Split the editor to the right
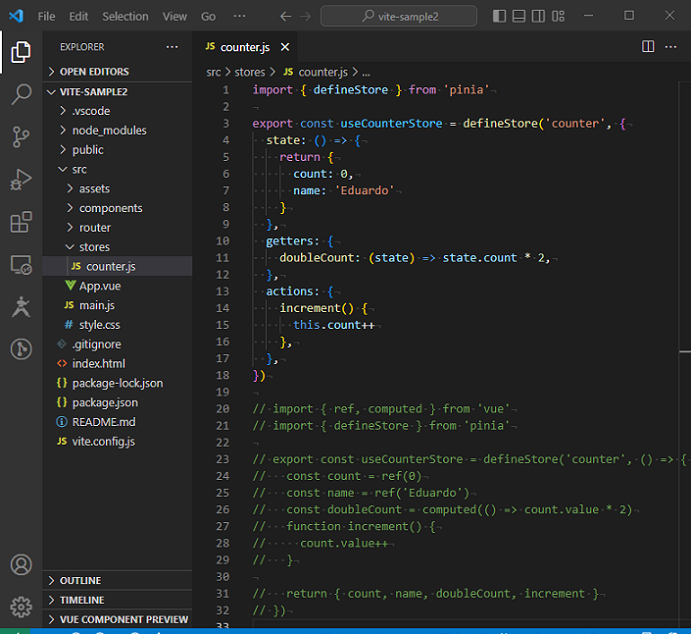This screenshot has height=634, width=691. pos(648,46)
